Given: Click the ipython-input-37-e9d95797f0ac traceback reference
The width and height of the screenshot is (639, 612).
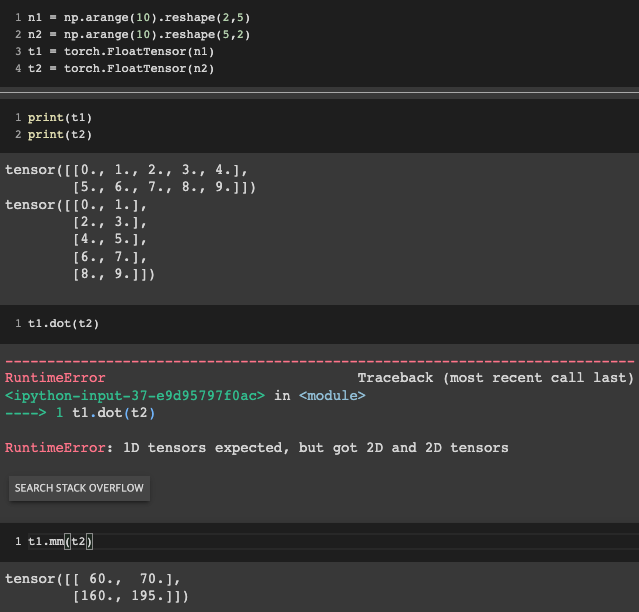Looking at the screenshot, I should tap(134, 396).
